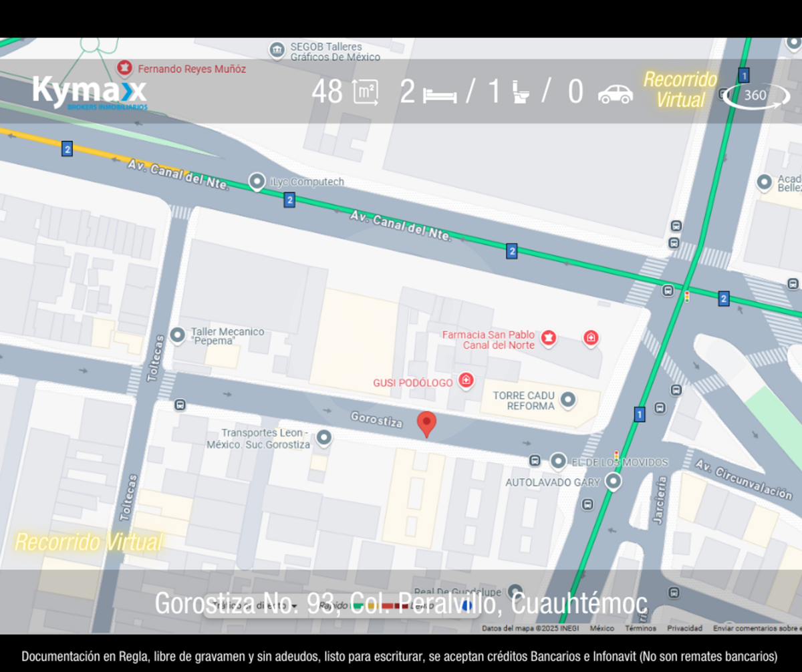The image size is (802, 672).
Task: Click the medical pin right of Farmacia San Pablo
Action: point(590,338)
